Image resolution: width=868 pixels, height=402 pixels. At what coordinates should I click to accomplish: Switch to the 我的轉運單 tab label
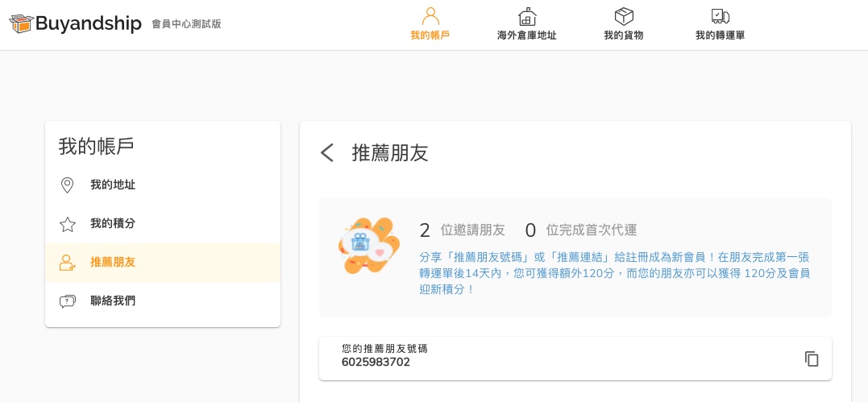(721, 35)
